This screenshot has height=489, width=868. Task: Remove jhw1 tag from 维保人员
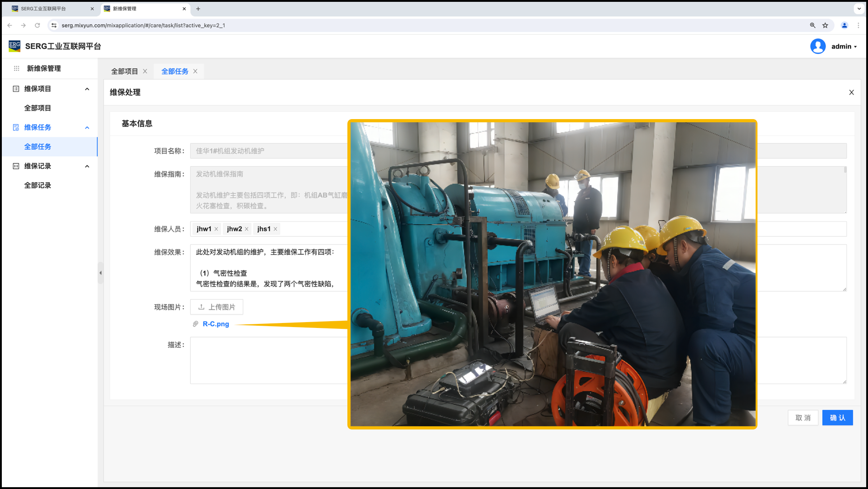(x=217, y=229)
